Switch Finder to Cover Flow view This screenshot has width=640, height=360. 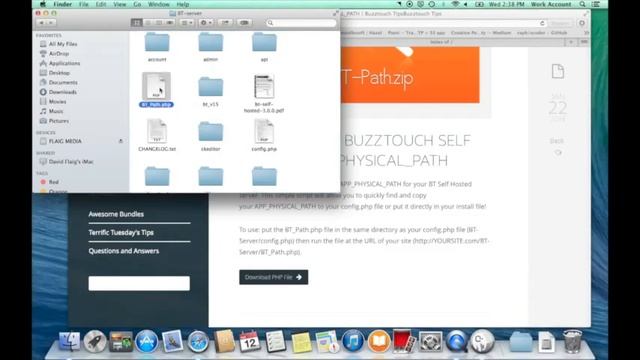tap(170, 23)
